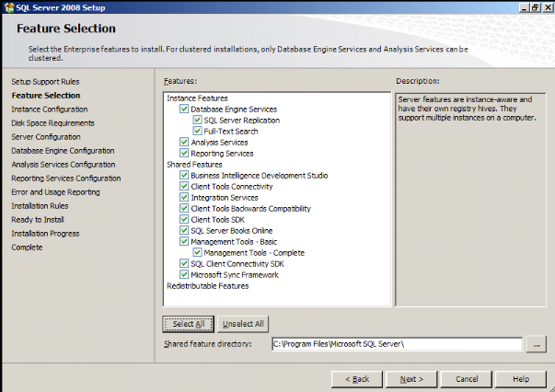The width and height of the screenshot is (555, 392).
Task: Click Installation Rules step
Action: point(40,206)
